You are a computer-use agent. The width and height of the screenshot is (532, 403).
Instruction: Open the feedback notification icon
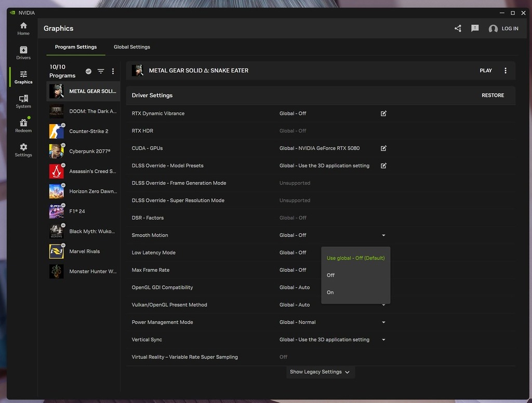[475, 29]
